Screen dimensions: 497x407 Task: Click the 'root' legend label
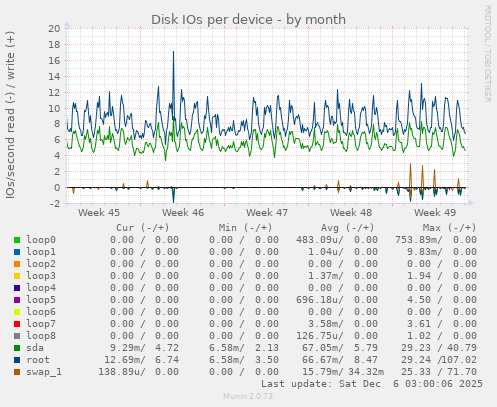(38, 360)
